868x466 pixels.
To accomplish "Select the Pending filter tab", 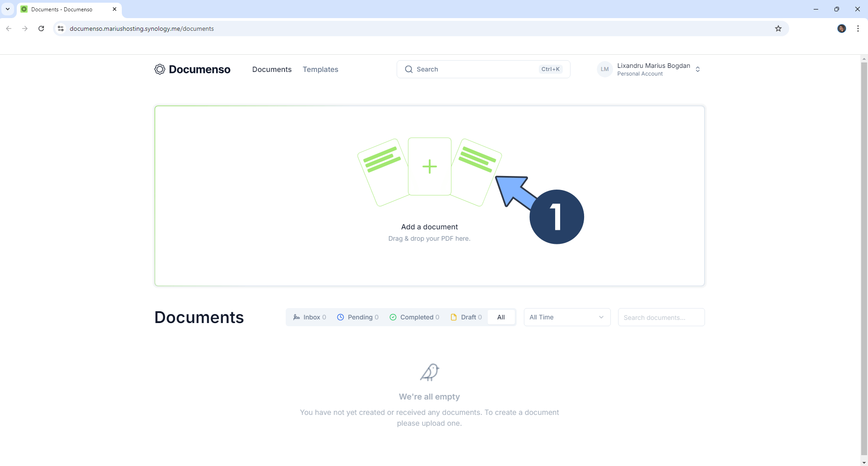I will 358,317.
